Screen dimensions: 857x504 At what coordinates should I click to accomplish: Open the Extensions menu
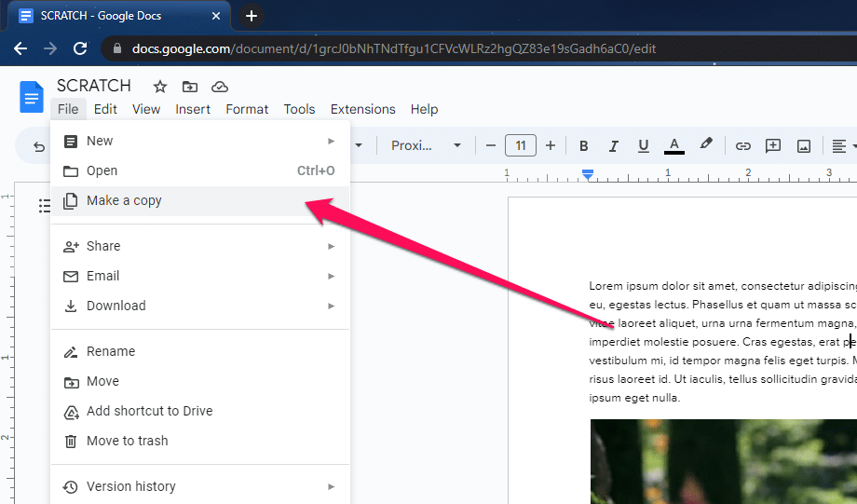tap(363, 109)
